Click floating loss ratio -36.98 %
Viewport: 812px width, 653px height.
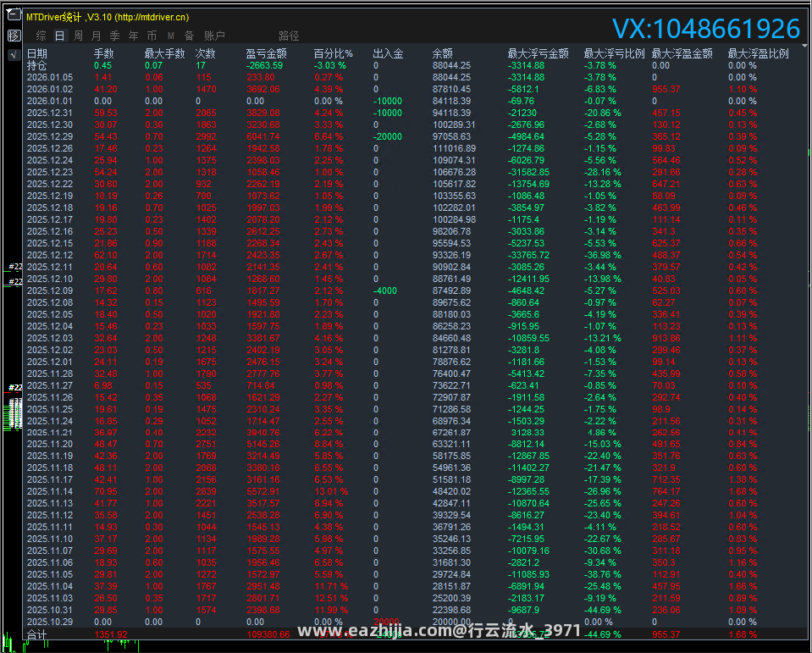coord(602,255)
